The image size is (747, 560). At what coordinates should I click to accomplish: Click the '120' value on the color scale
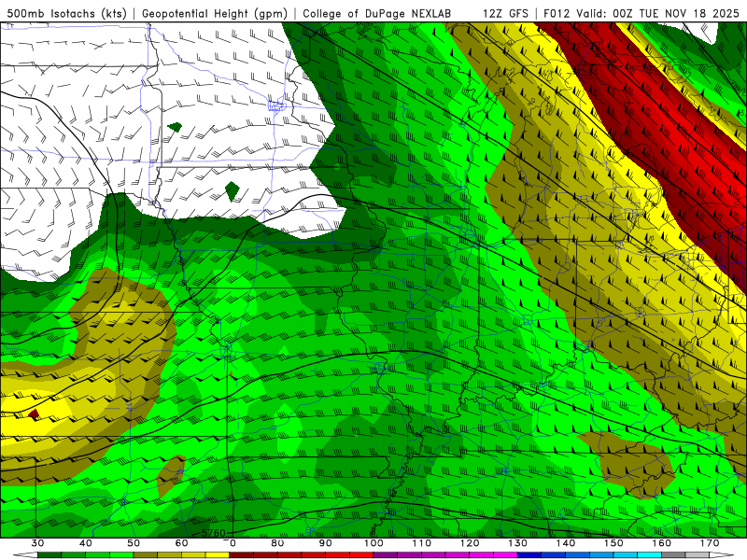(x=470, y=543)
